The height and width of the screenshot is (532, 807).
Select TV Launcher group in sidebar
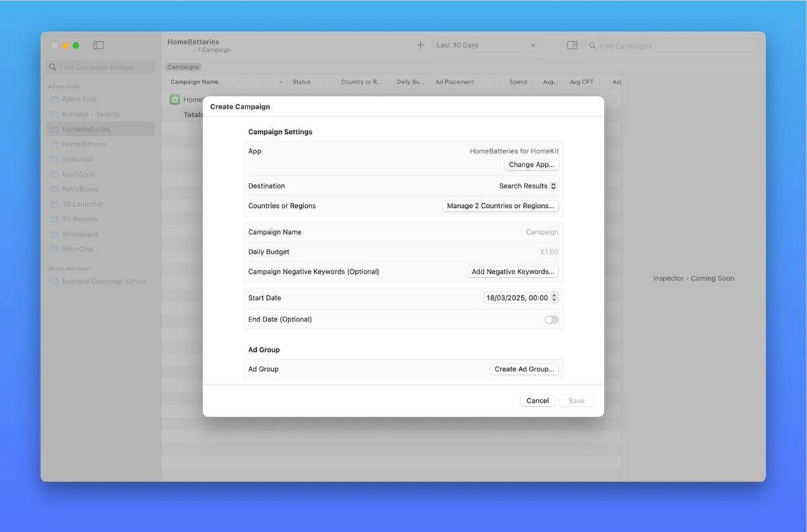[x=100, y=204]
